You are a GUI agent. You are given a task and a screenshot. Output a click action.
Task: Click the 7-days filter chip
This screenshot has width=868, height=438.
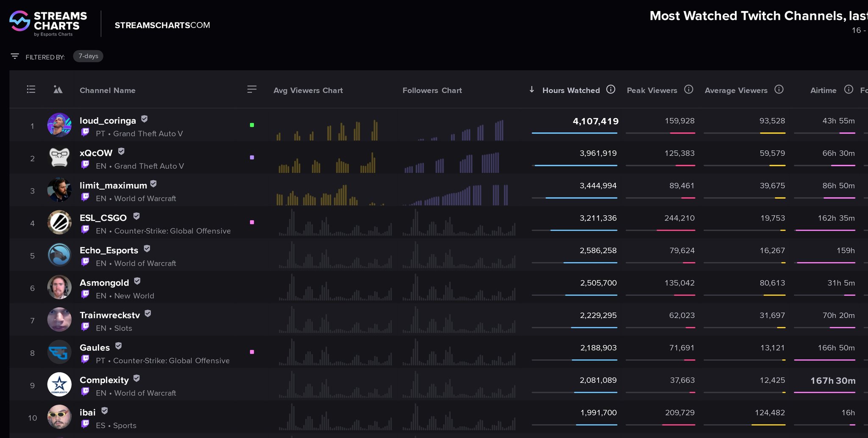pyautogui.click(x=88, y=56)
